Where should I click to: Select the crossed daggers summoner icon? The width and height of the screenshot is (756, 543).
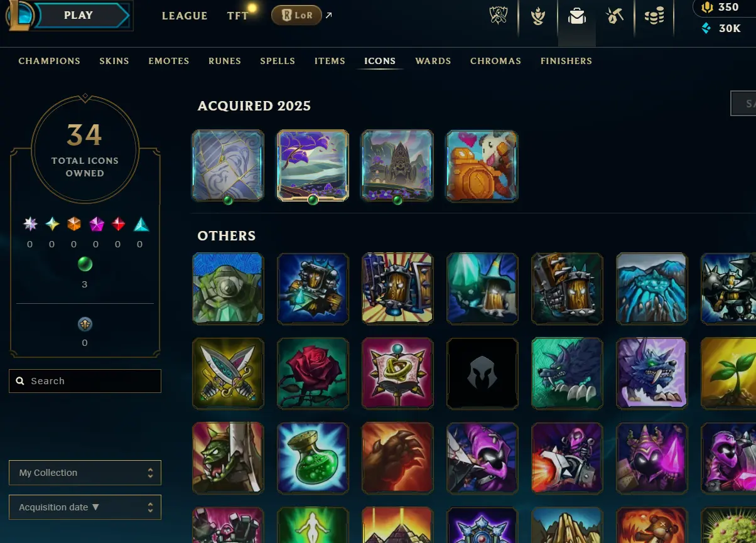(228, 374)
